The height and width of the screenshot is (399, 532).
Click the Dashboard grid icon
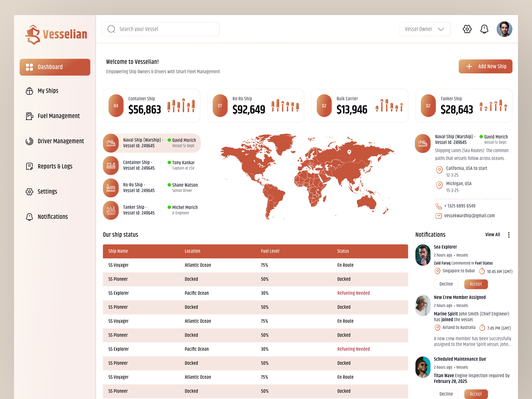[x=29, y=67]
